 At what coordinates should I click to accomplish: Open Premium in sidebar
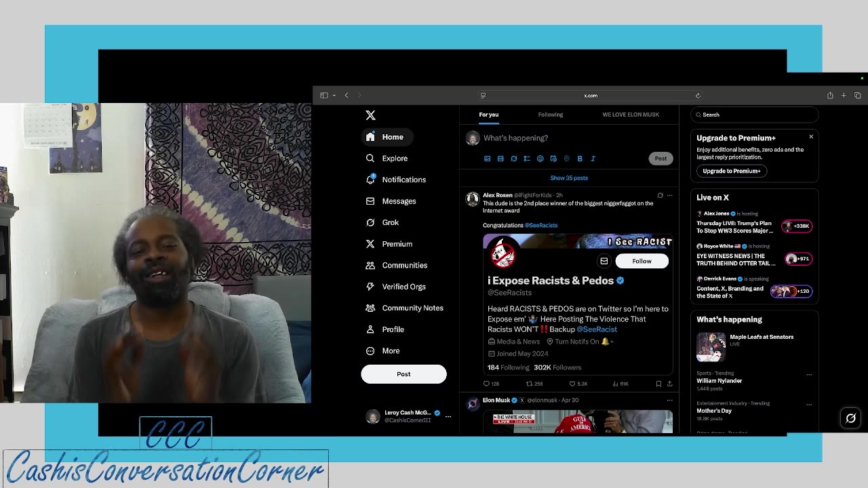pyautogui.click(x=389, y=244)
